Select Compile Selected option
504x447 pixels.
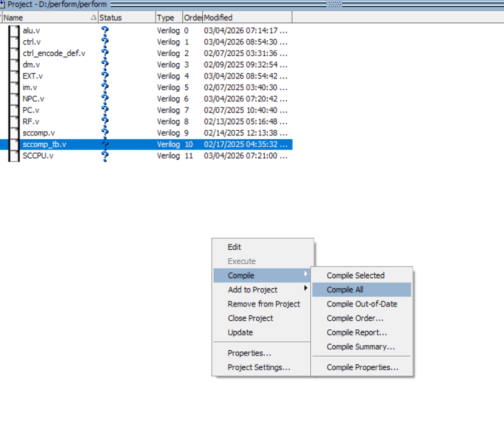(355, 275)
